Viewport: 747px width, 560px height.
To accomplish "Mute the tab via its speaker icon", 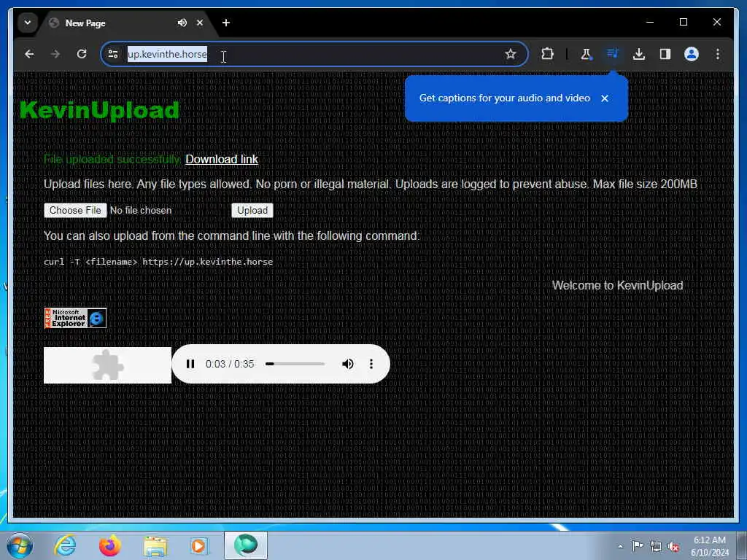I will [x=182, y=23].
